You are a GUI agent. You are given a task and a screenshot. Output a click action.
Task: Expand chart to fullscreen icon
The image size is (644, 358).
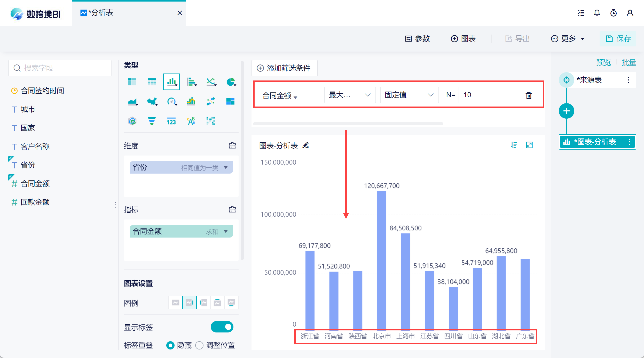[529, 145]
